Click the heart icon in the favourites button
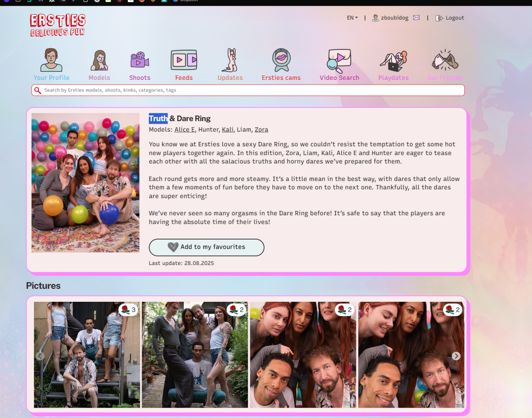The height and width of the screenshot is (418, 532). 173,247
